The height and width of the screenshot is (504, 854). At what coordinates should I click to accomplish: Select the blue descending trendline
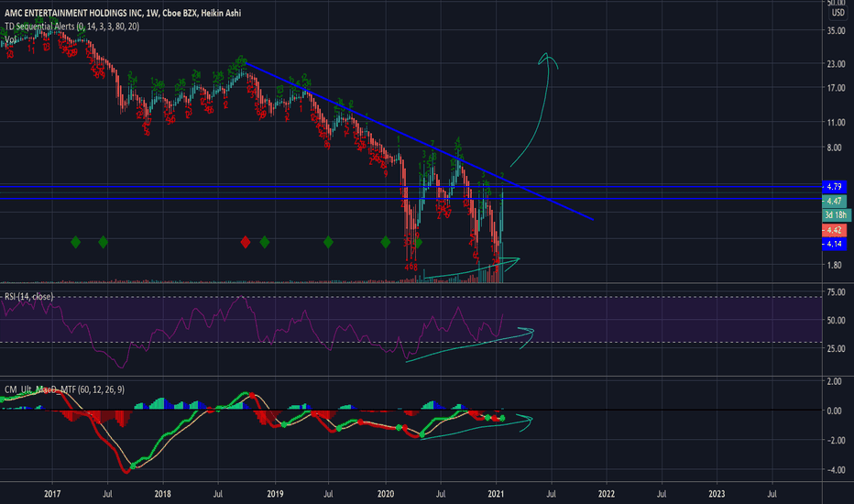pyautogui.click(x=420, y=142)
